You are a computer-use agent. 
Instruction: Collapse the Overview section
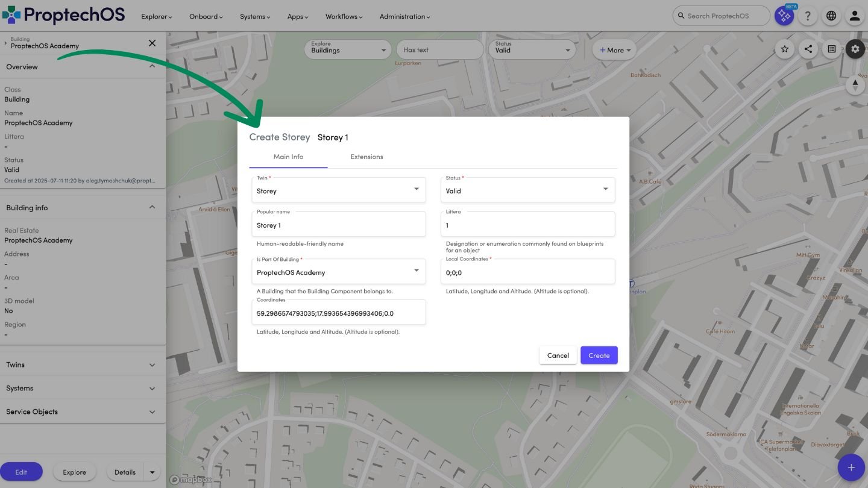coord(152,66)
